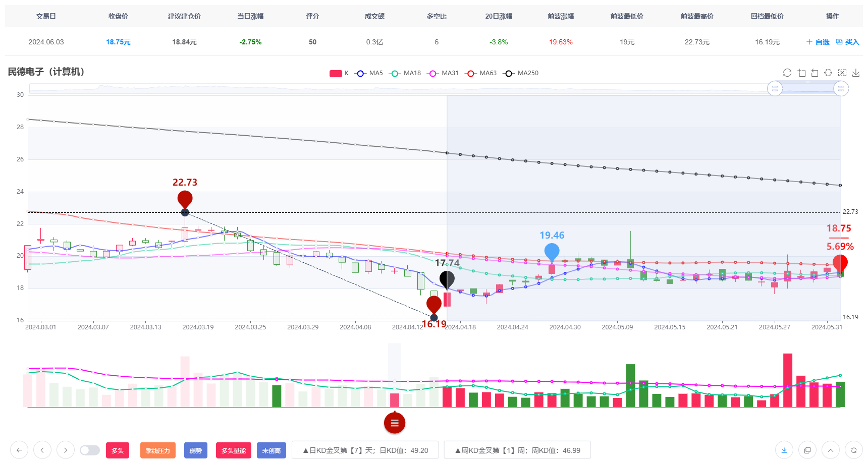This screenshot has width=868, height=461.
Task: Click the 16.19 low-price red marker pin
Action: click(x=434, y=304)
